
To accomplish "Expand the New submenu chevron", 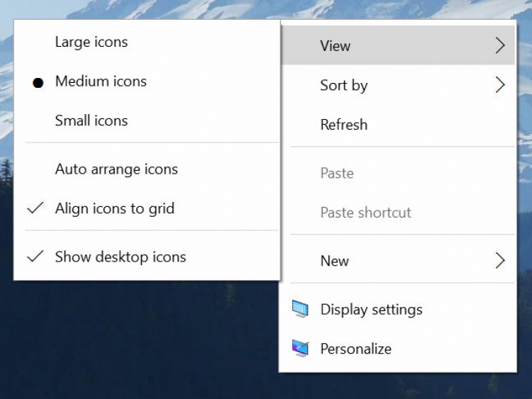I will 499,261.
